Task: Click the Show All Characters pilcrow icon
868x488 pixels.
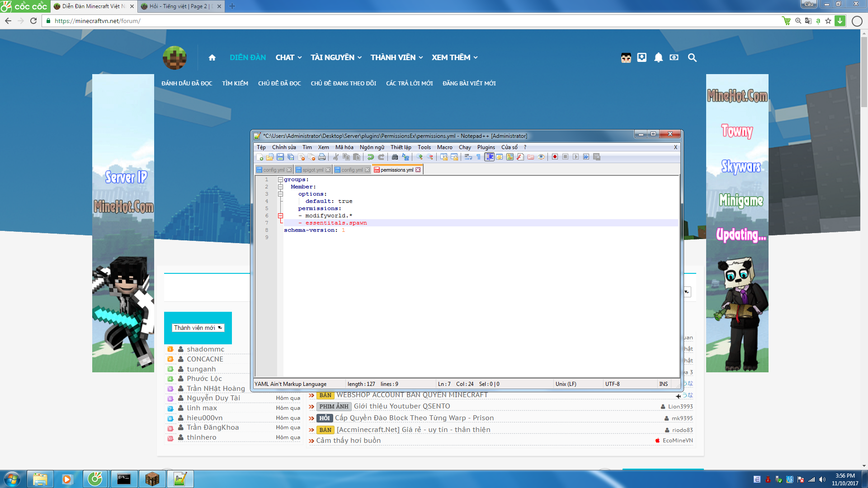Action: 478,157
